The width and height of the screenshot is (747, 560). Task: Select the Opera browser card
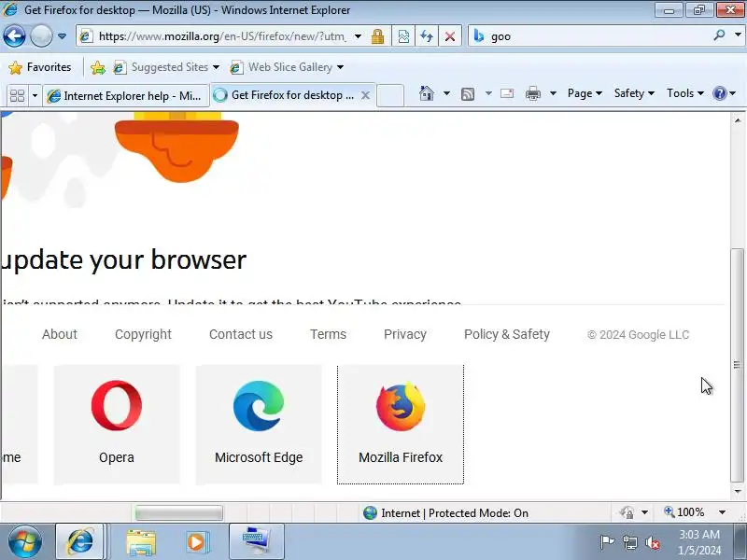(117, 425)
